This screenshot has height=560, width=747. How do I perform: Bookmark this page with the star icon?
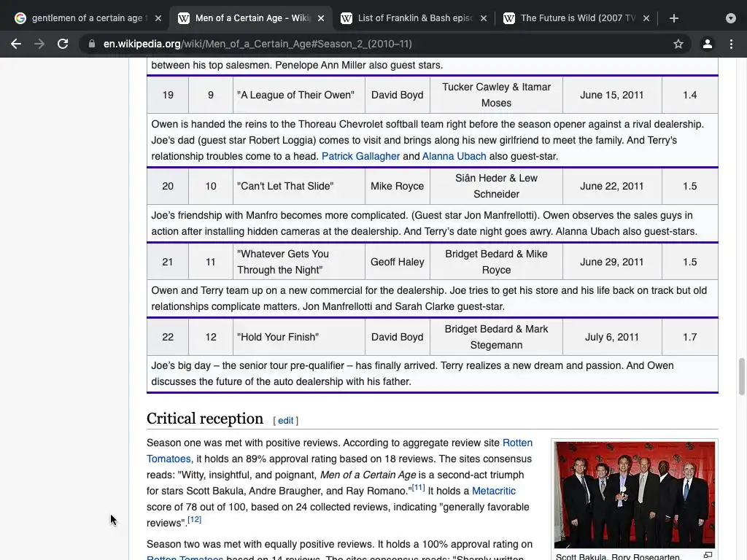[678, 44]
